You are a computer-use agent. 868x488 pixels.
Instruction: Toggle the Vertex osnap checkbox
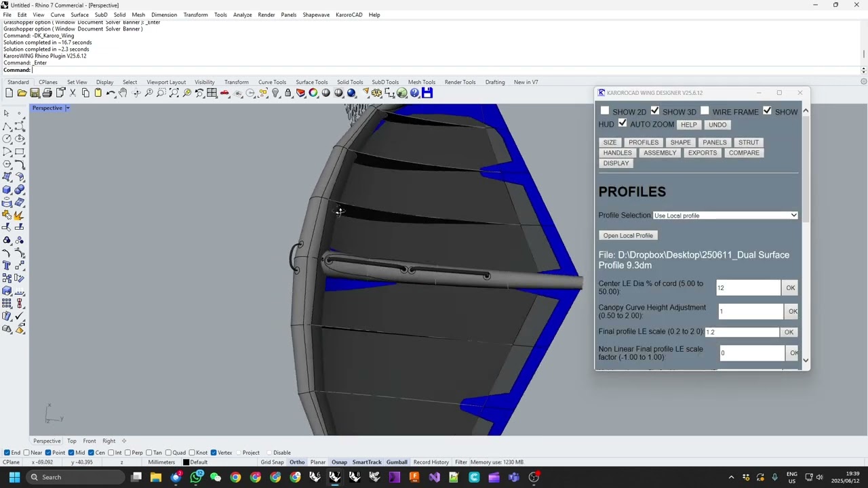pos(214,453)
